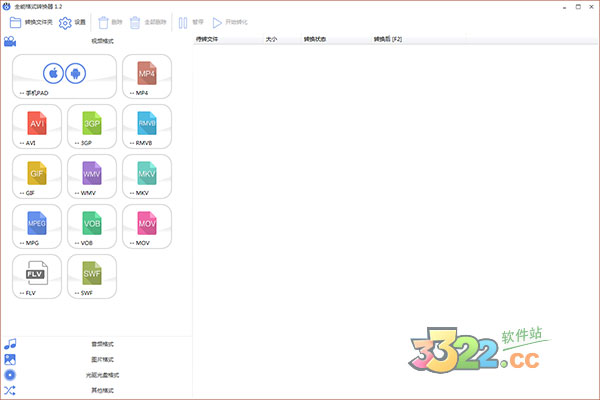Select the Mobile/PAD format tile
Image resolution: width=600 pixels, height=400 pixels.
tap(64, 76)
